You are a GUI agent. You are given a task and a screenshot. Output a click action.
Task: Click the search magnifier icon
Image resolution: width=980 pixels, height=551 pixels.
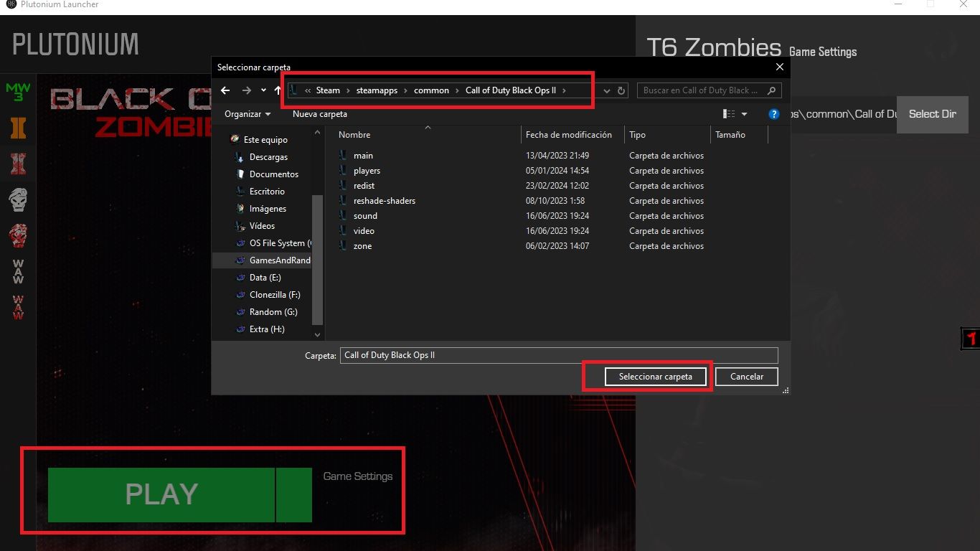[x=771, y=90]
